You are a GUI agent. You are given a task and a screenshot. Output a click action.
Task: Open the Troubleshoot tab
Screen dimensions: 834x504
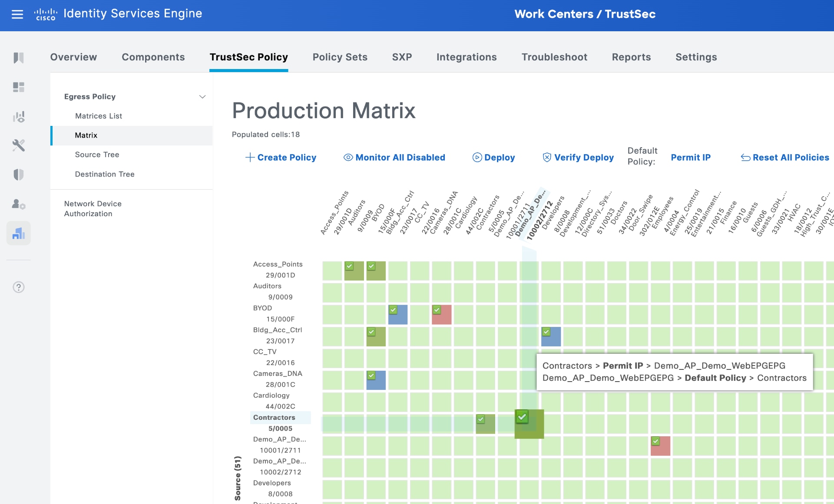(554, 57)
